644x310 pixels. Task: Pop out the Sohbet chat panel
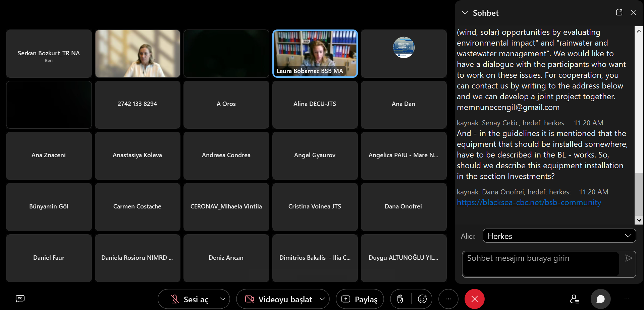click(619, 12)
